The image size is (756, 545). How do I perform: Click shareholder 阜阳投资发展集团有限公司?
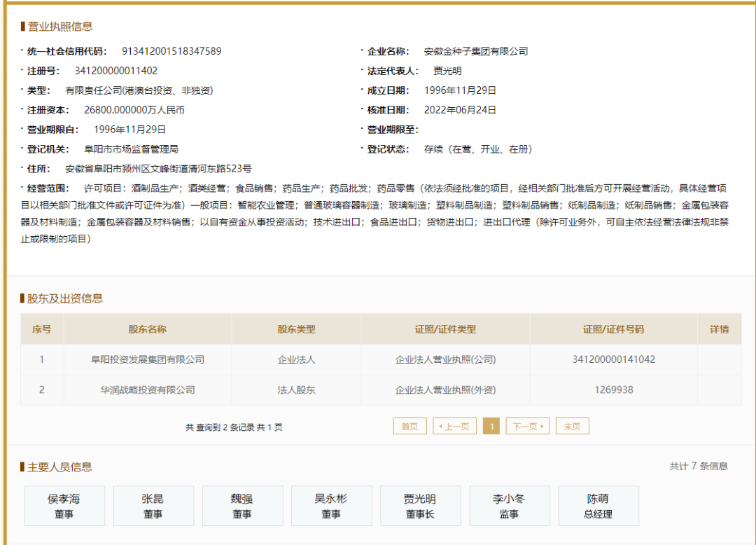(x=148, y=359)
